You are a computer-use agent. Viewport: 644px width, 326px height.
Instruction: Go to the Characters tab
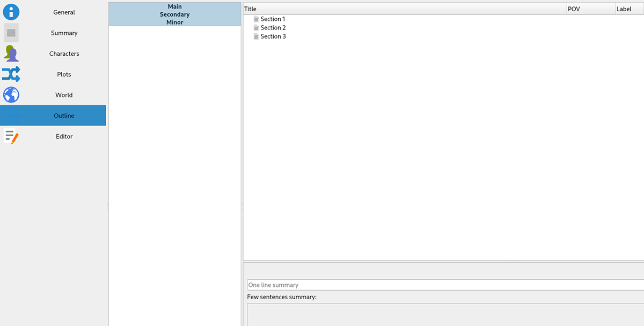click(x=53, y=54)
